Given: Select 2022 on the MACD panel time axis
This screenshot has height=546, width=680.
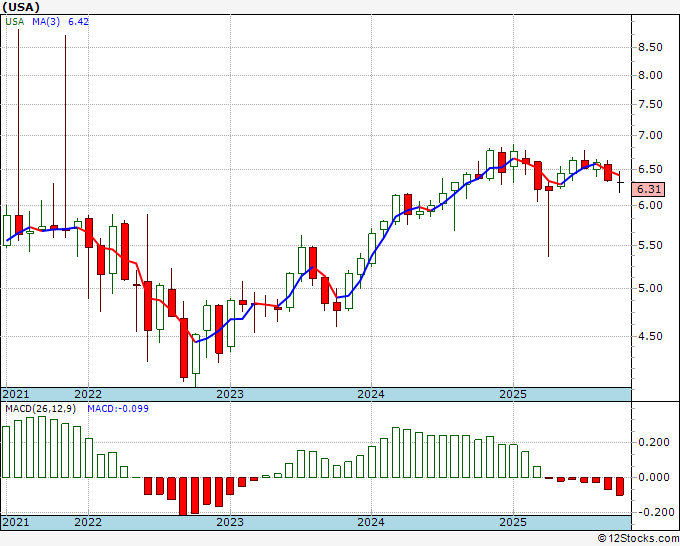Looking at the screenshot, I should point(88,522).
